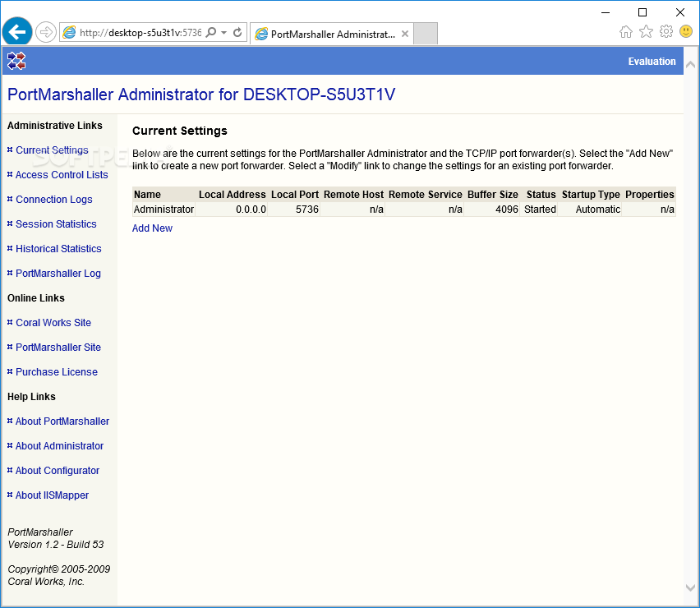Click the Evaluation label in header
Image resolution: width=700 pixels, height=608 pixels.
click(x=652, y=62)
